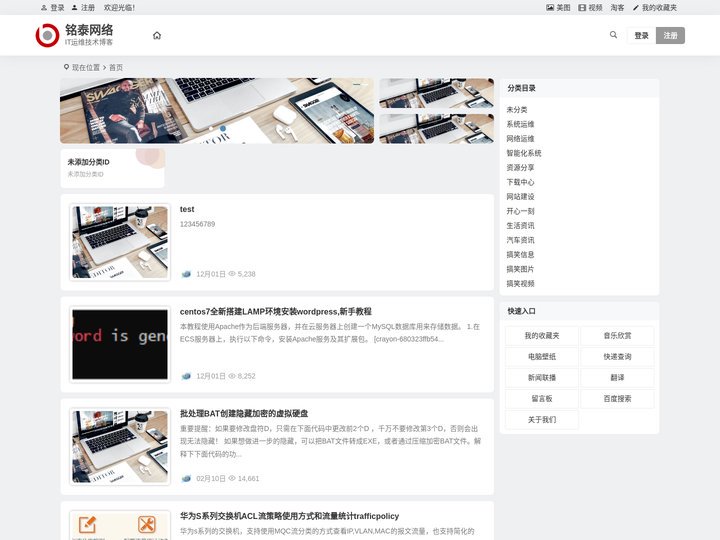Click the views eye icon in the centos7 post
The height and width of the screenshot is (540, 720).
[232, 376]
